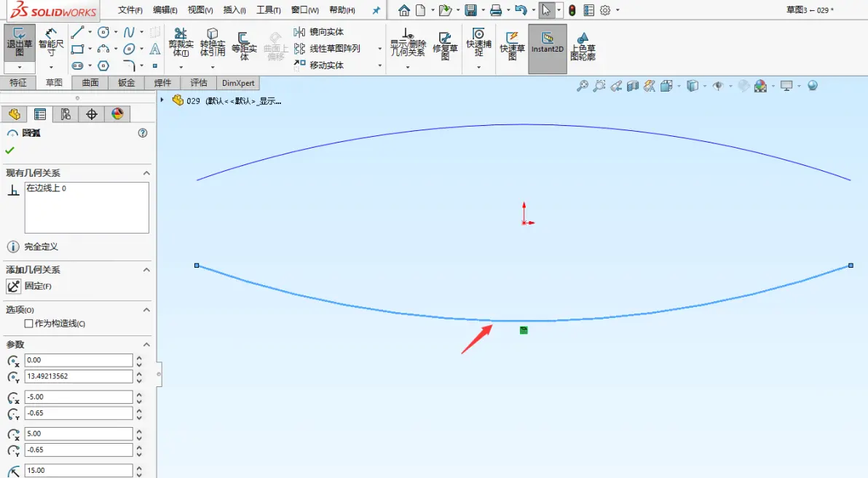The height and width of the screenshot is (478, 868).
Task: Click Move Entities (移动实体)
Action: 320,65
